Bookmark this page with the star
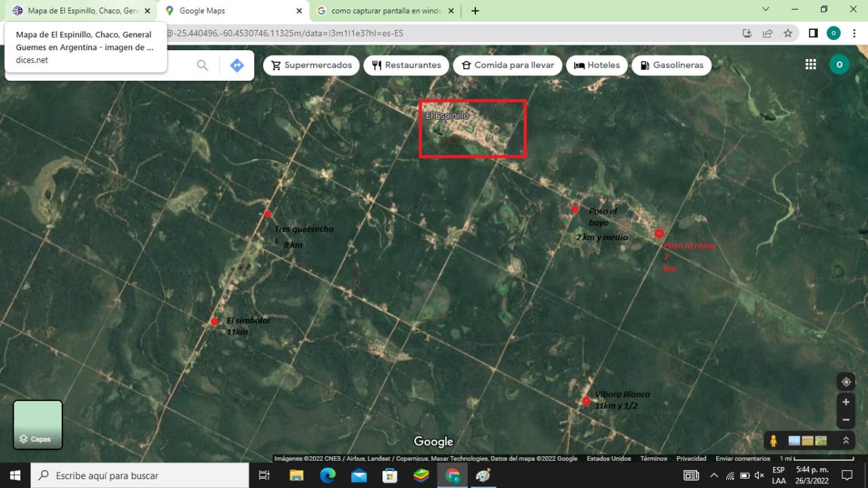The width and height of the screenshot is (868, 488). (x=787, y=33)
